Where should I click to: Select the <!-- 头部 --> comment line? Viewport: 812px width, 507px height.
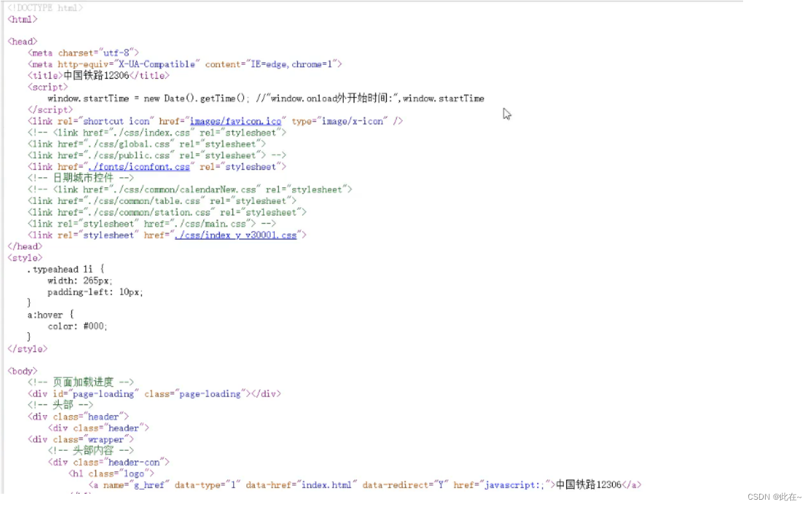point(61,405)
